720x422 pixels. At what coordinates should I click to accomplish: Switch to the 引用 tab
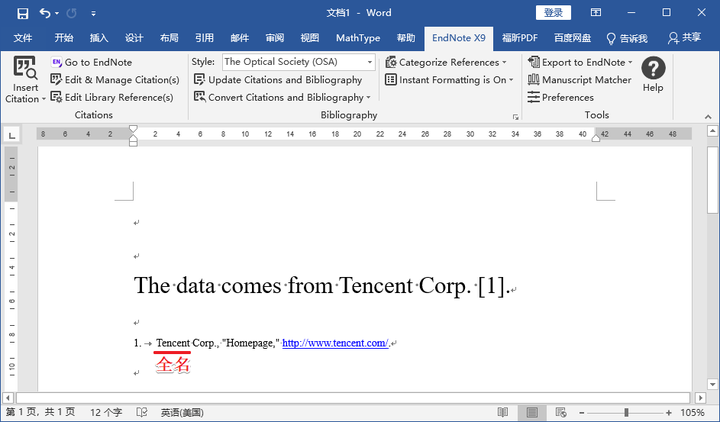[204, 38]
